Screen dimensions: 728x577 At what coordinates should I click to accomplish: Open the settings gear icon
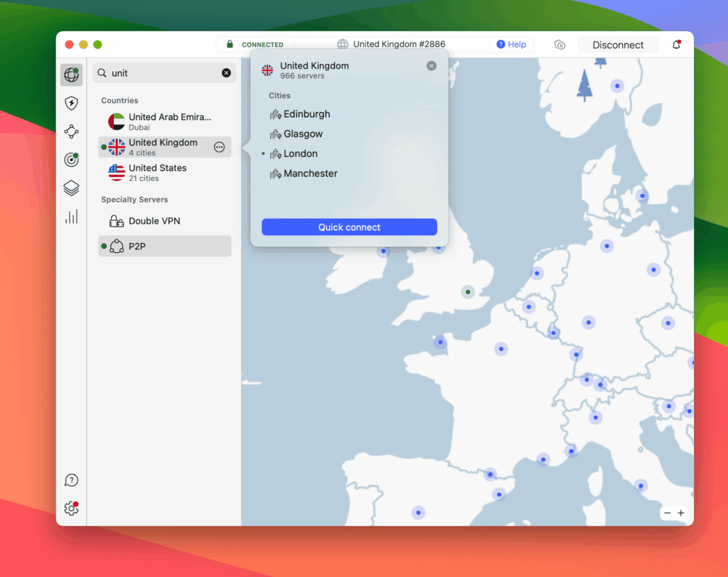(71, 509)
